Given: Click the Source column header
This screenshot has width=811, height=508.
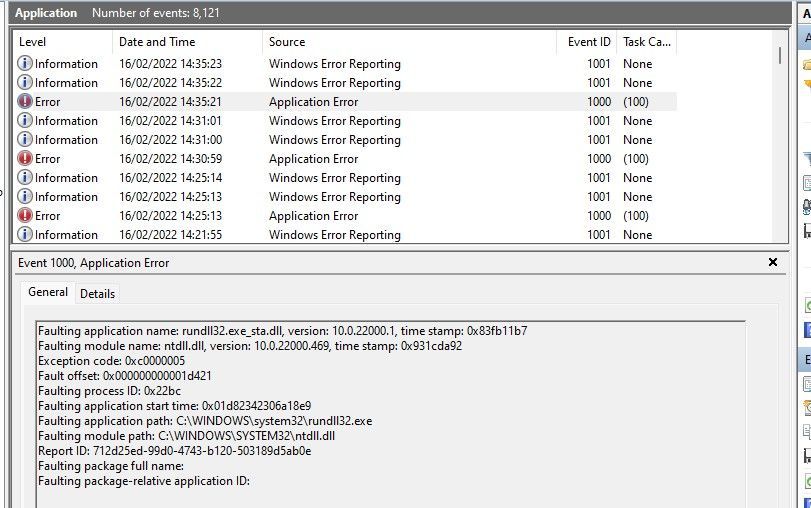Looking at the screenshot, I should 409,42.
